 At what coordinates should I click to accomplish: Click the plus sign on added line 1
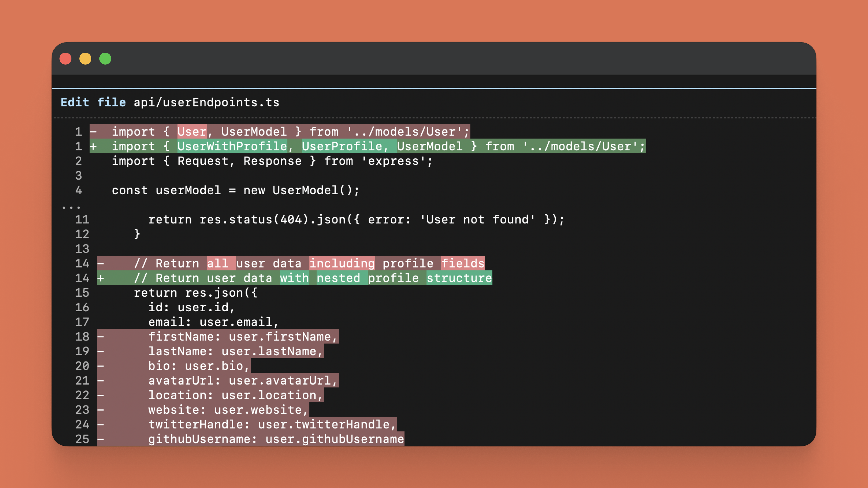pos(93,146)
